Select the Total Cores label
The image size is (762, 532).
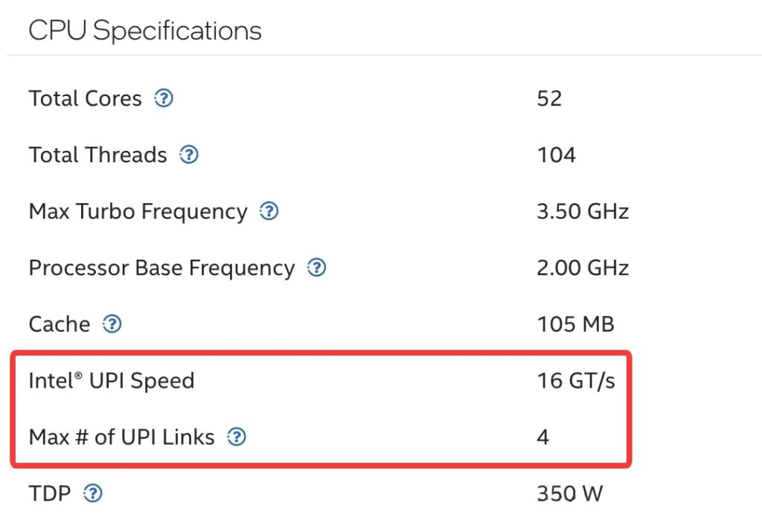(85, 98)
